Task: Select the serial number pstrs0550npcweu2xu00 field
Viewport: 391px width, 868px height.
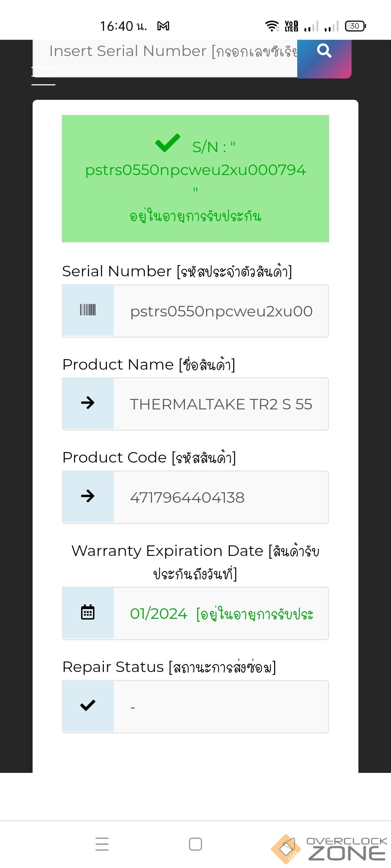Action: coord(221,311)
